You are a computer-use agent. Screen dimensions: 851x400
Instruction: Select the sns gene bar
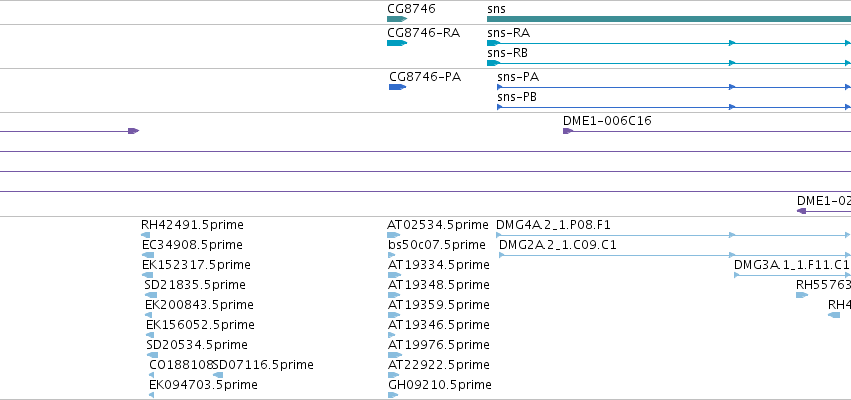[669, 19]
